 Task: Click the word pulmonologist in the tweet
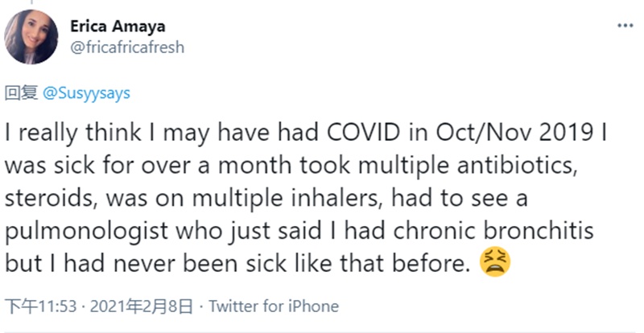[x=87, y=231]
